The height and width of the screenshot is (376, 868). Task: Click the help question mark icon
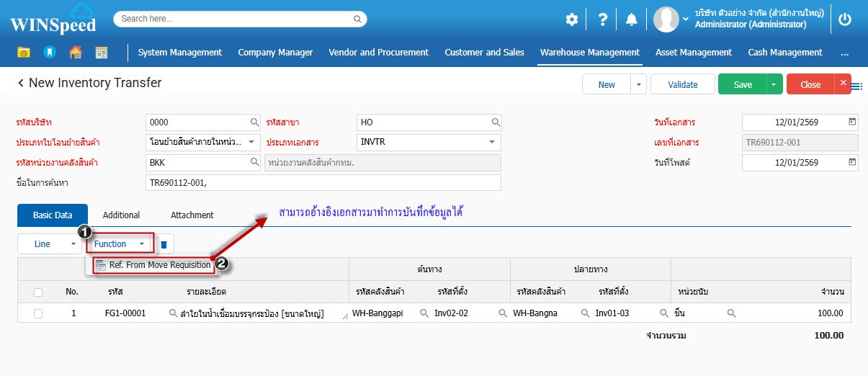(602, 19)
